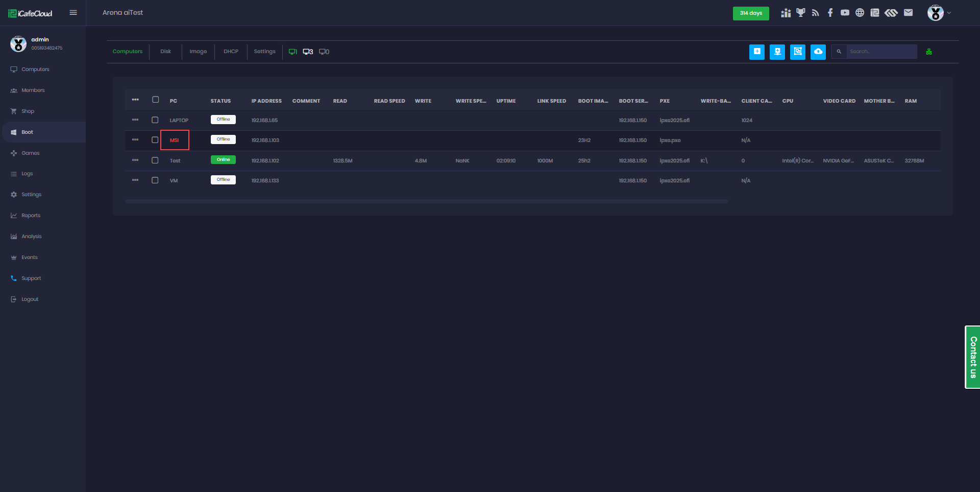980x492 pixels.
Task: Open the RSS feed icon
Action: coord(815,13)
